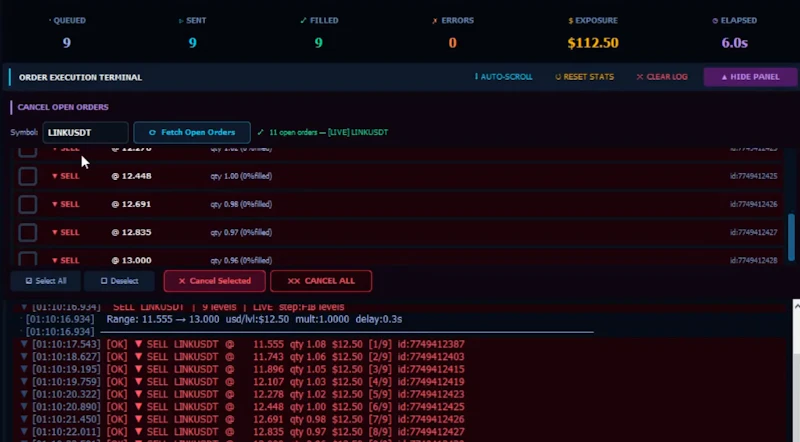Screen dimensions: 800x442
Task: Click CANCEL ALL orders button
Action: [x=321, y=281]
